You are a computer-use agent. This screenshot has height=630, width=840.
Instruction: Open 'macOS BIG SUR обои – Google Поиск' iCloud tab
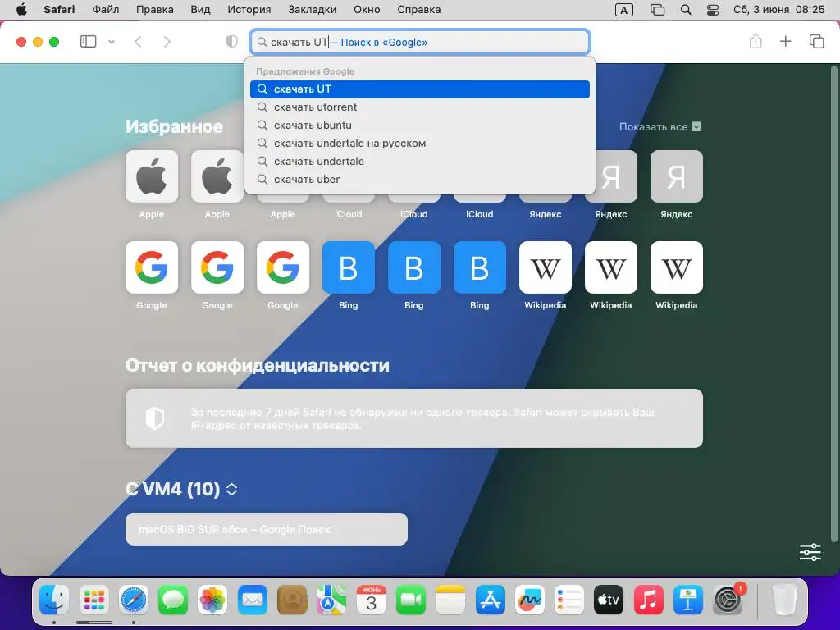tap(267, 529)
